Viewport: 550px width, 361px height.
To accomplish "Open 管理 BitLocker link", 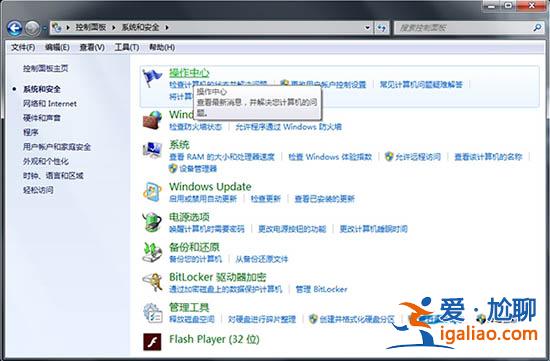I will click(x=321, y=289).
